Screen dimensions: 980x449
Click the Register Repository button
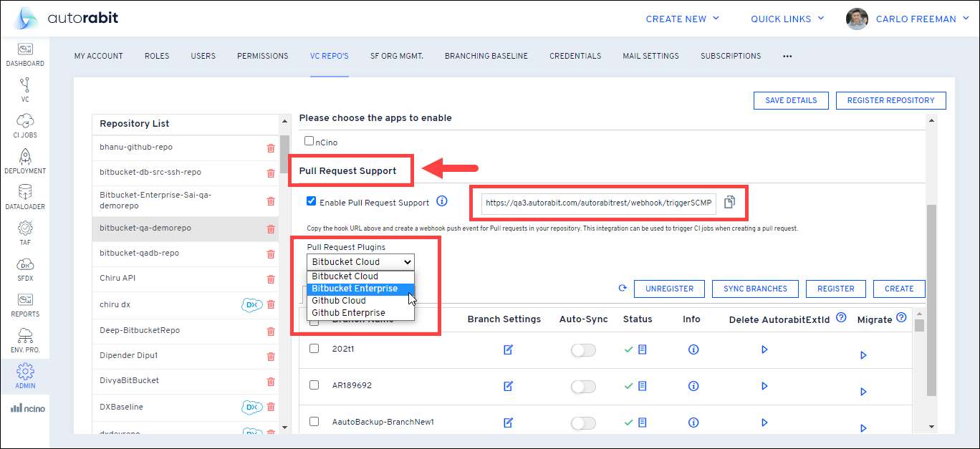click(x=890, y=100)
